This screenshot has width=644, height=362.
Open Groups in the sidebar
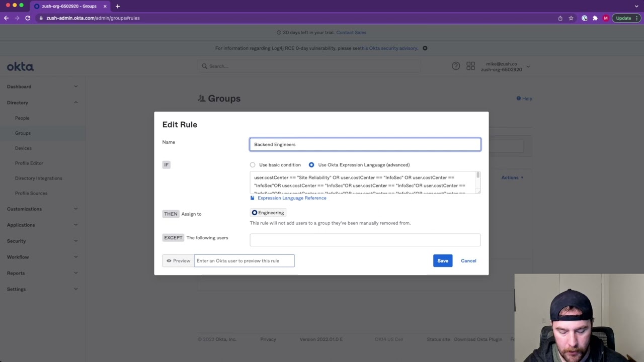(23, 133)
